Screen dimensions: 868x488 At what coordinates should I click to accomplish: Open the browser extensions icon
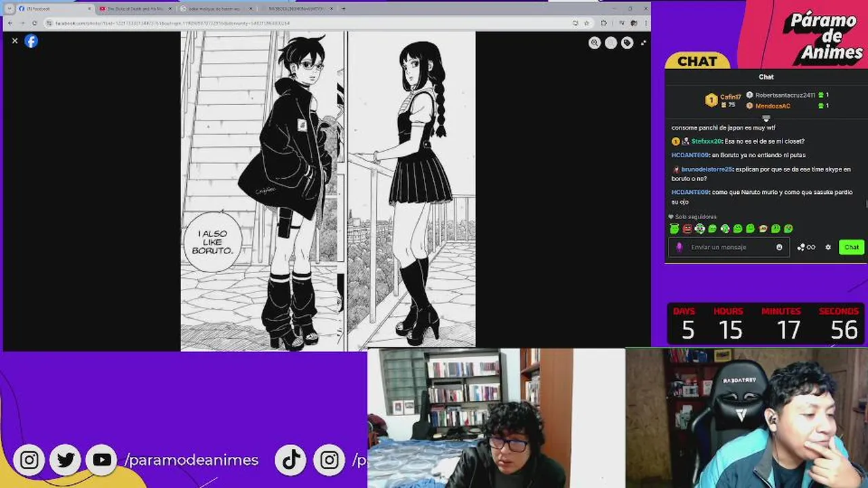click(604, 23)
